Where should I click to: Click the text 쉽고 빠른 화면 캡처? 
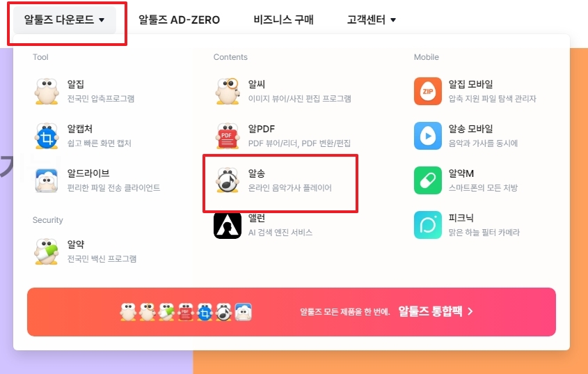point(99,143)
